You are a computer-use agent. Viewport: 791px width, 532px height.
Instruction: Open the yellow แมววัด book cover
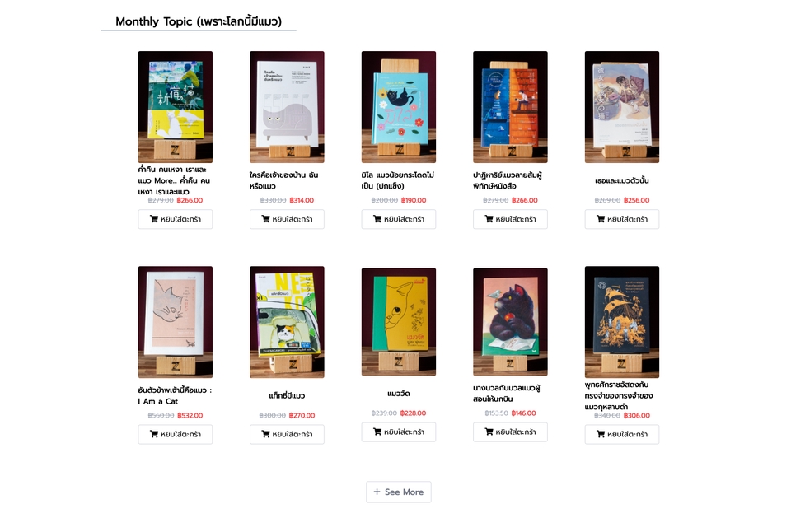coord(399,322)
